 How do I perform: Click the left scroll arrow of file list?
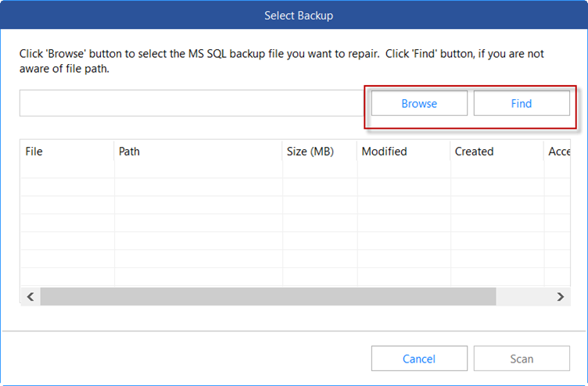pos(30,296)
